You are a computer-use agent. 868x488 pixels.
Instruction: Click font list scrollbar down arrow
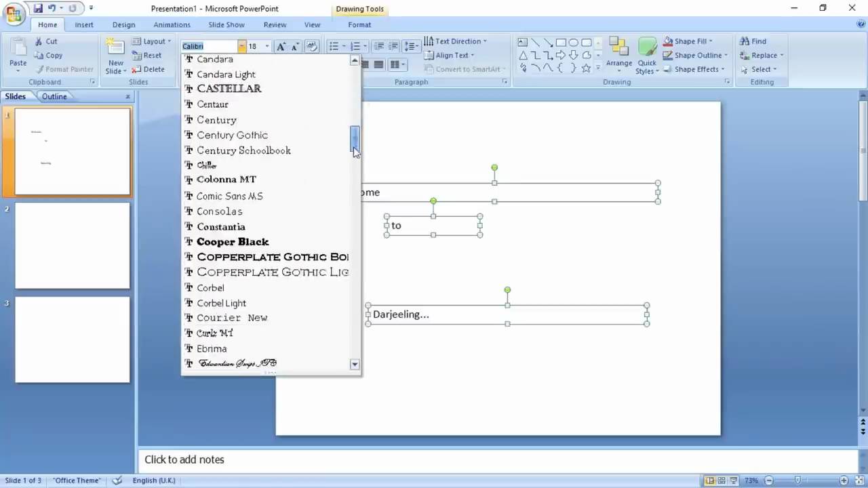pos(355,365)
